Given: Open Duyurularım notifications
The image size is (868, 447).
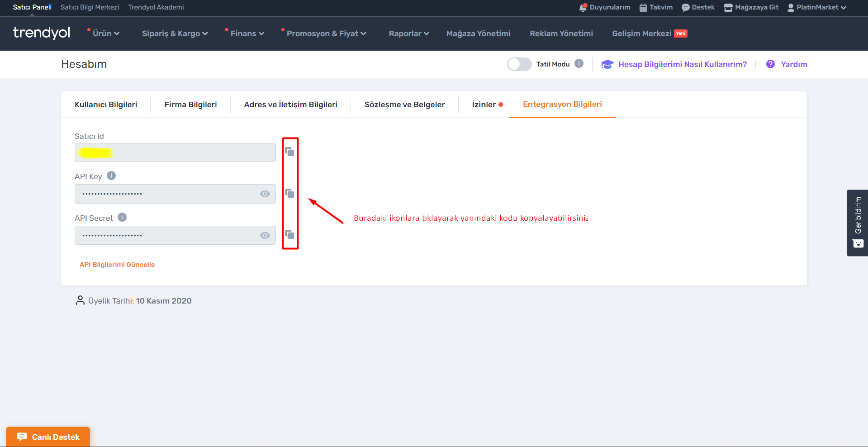Looking at the screenshot, I should (605, 7).
